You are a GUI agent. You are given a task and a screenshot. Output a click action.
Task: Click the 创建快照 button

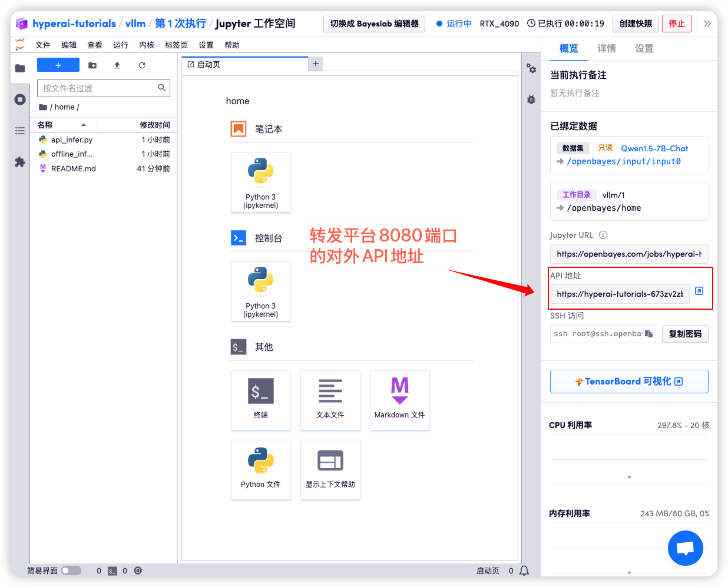point(636,24)
